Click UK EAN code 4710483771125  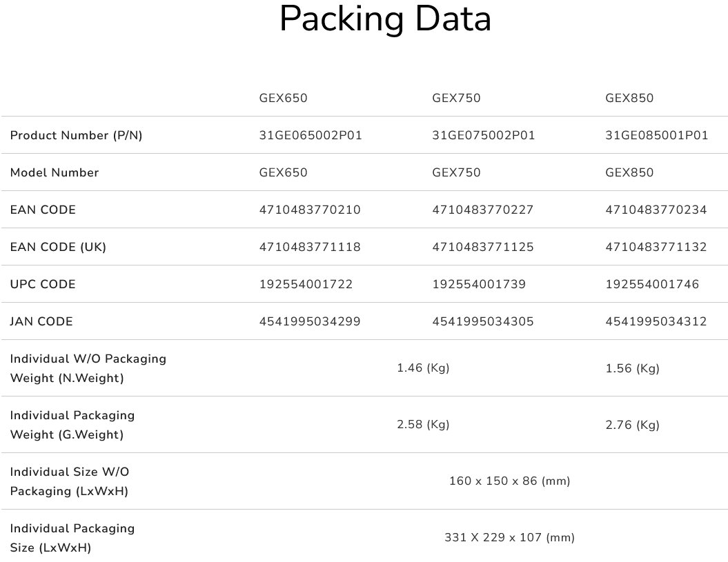tap(483, 247)
